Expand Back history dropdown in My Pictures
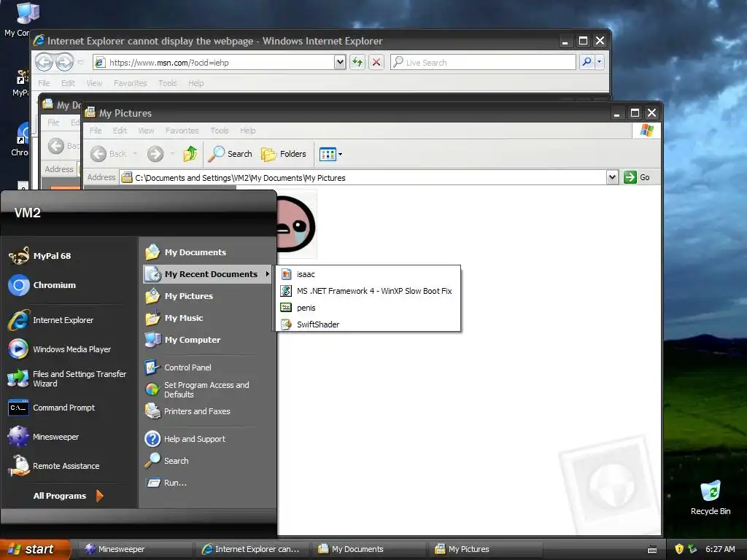Screen dimensions: 747x560 coord(135,154)
